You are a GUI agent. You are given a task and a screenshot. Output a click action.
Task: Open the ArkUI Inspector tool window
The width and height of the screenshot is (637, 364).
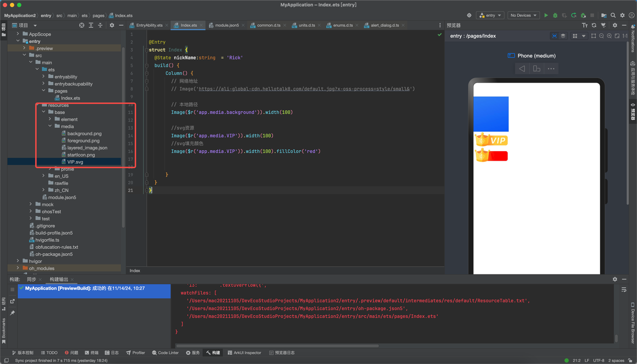244,353
